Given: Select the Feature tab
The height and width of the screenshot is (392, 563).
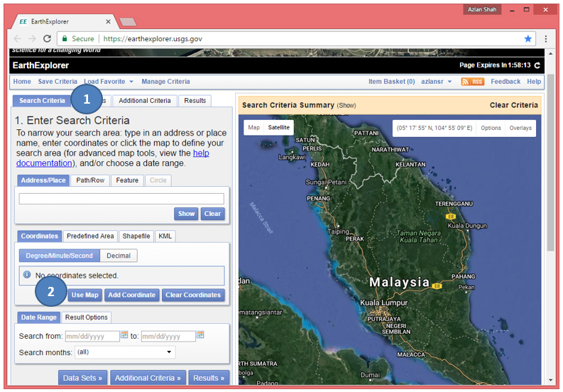Looking at the screenshot, I should click(127, 180).
